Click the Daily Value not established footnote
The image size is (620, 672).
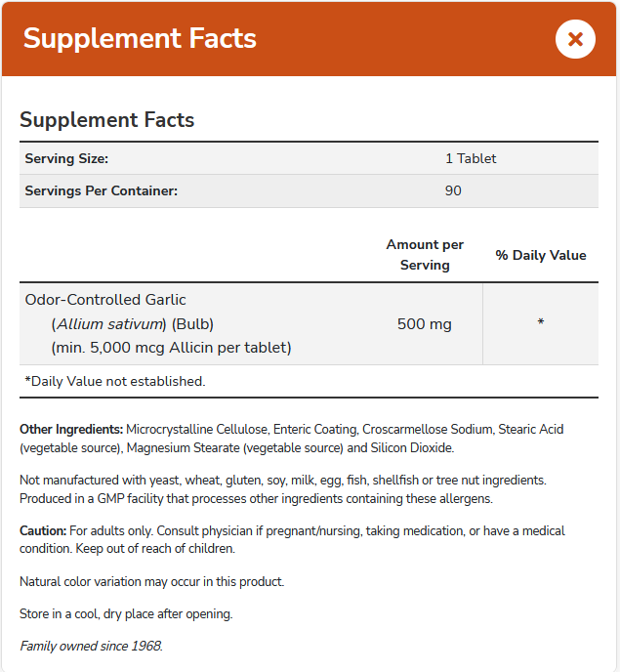pyautogui.click(x=115, y=381)
